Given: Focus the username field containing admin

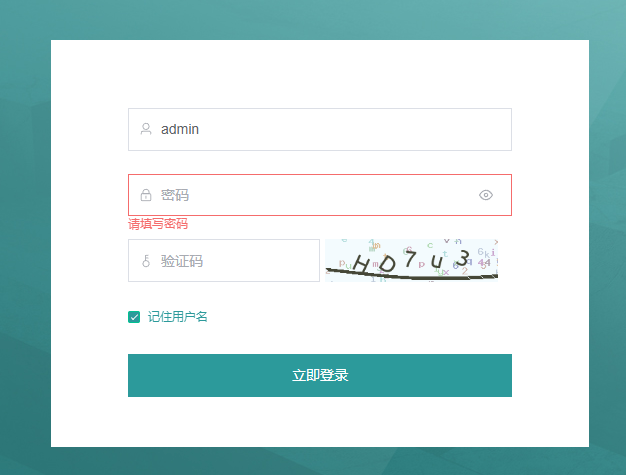Looking at the screenshot, I should point(320,129).
